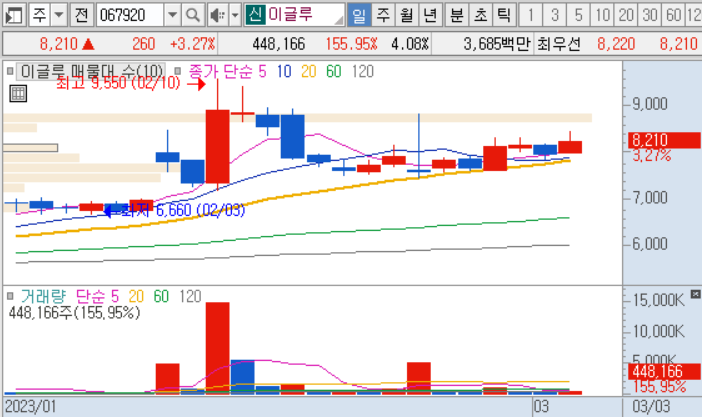This screenshot has height=417, width=702.
Task: Select the 5 interval button
Action: tap(578, 15)
